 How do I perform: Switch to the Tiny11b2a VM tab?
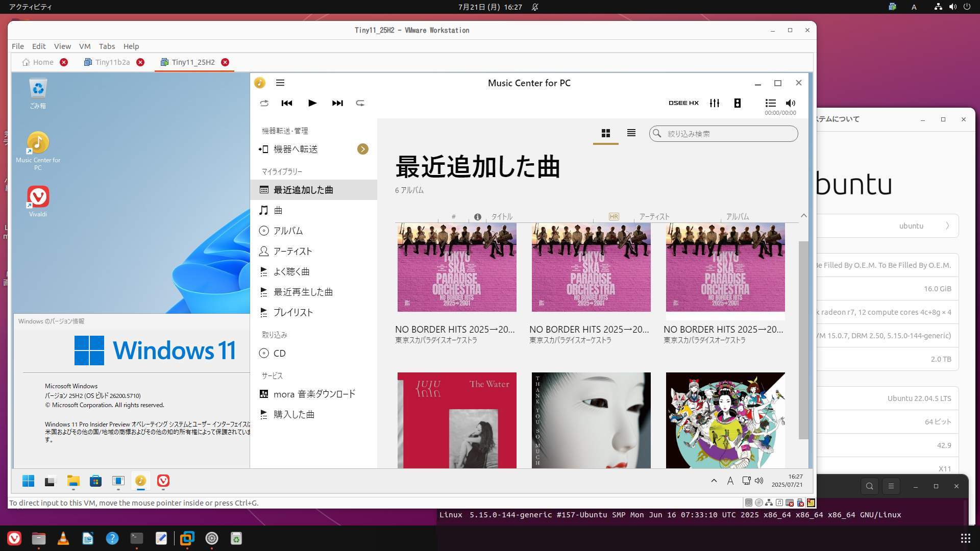coord(107,62)
